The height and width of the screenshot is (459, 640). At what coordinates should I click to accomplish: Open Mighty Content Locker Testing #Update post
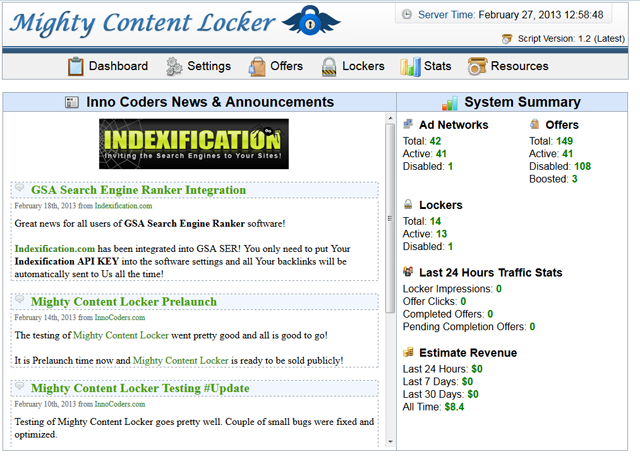(140, 388)
